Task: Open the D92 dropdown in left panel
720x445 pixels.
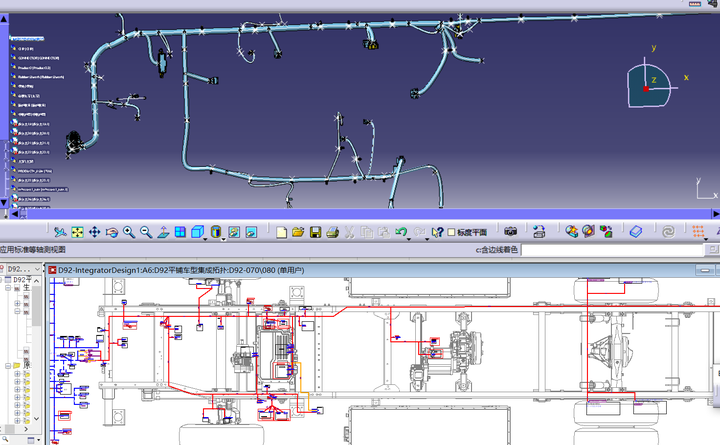Action: (37, 269)
